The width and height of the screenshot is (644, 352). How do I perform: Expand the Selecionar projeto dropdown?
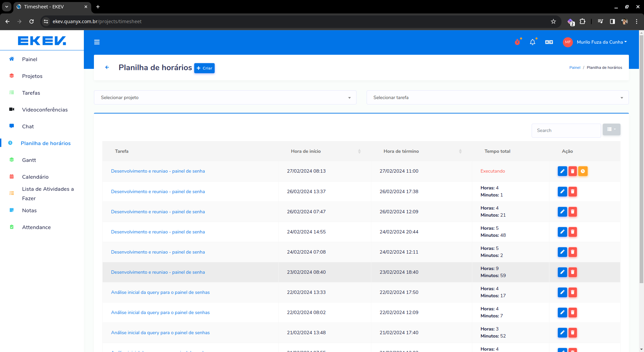tap(225, 97)
